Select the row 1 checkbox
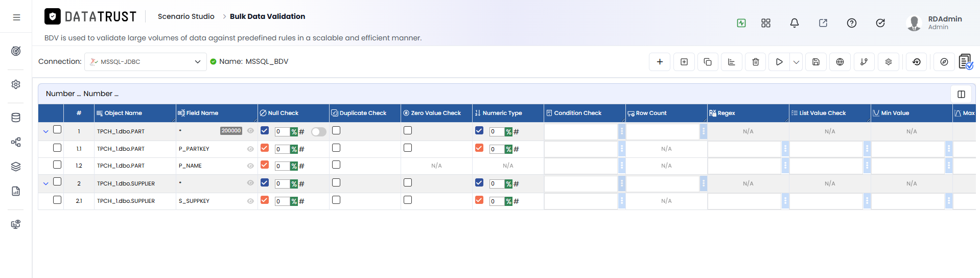980x278 pixels. point(57,130)
